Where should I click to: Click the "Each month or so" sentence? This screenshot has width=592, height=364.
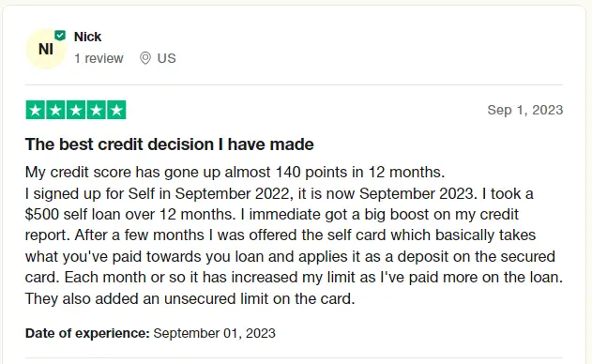(x=313, y=278)
